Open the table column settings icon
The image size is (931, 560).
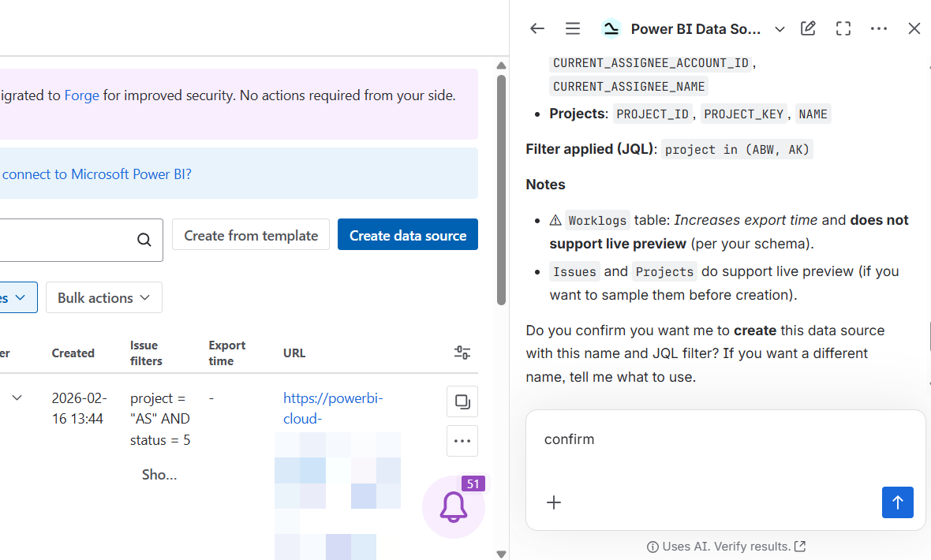click(x=462, y=353)
